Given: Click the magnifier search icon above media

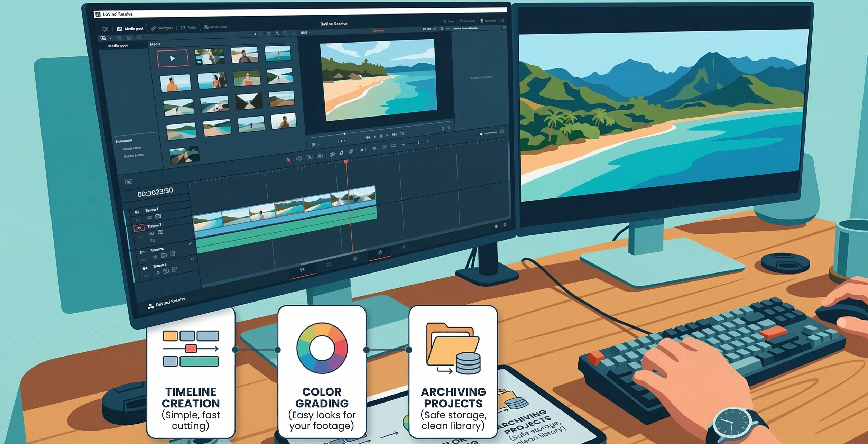Looking at the screenshot, I should click(x=277, y=34).
